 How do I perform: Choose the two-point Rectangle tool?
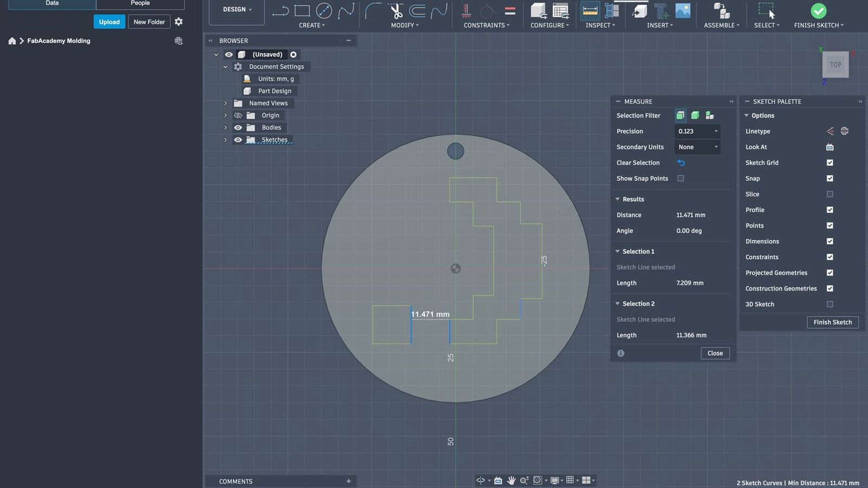(302, 11)
